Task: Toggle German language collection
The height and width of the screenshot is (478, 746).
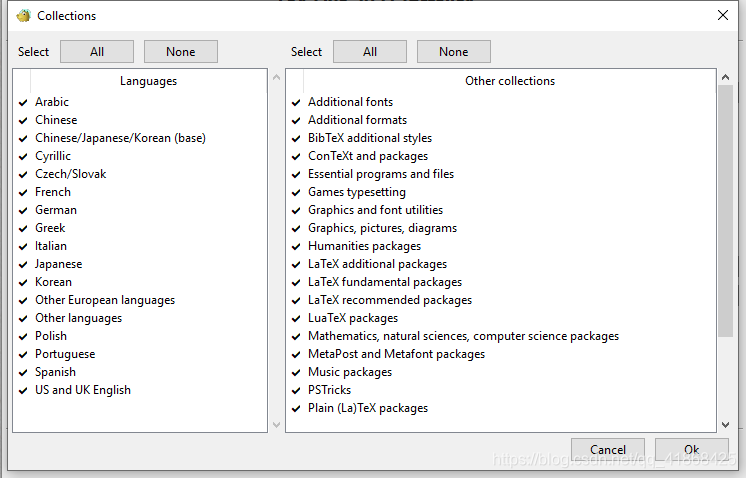Action: point(23,210)
